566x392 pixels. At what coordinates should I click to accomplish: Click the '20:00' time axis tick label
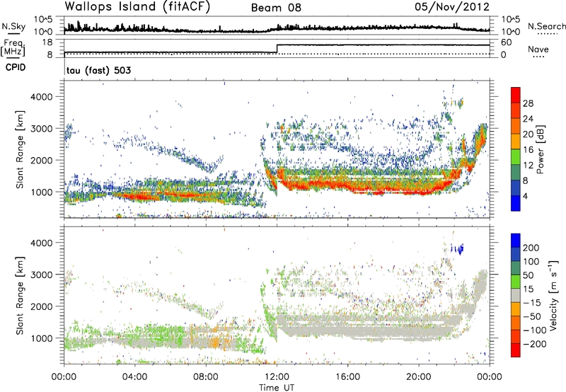[x=419, y=377]
